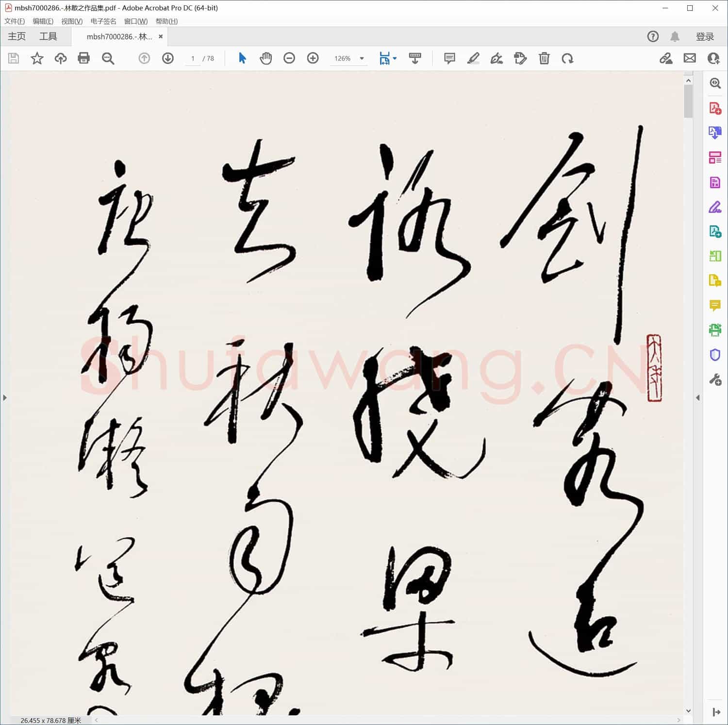
Task: Open the page fit mode dropdown arrow
Action: point(395,58)
